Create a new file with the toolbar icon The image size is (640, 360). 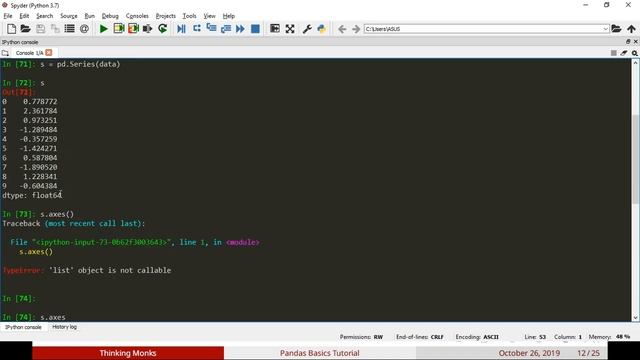pyautogui.click(x=11, y=29)
